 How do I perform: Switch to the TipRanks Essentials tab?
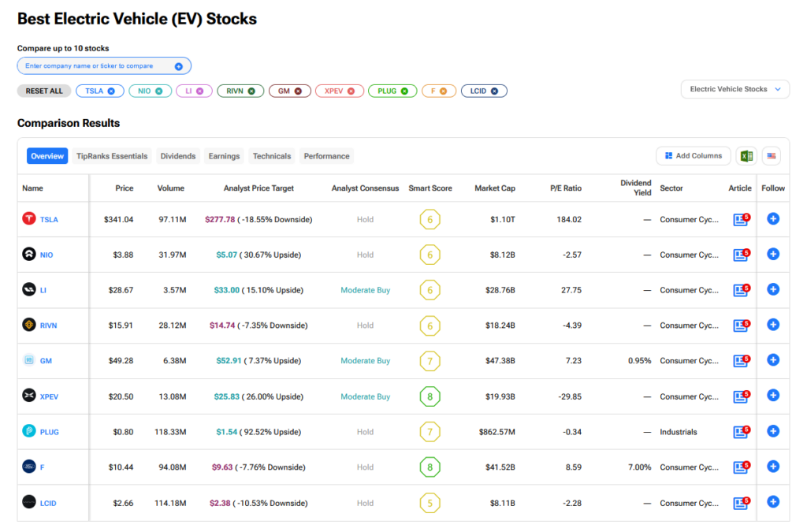click(x=112, y=156)
